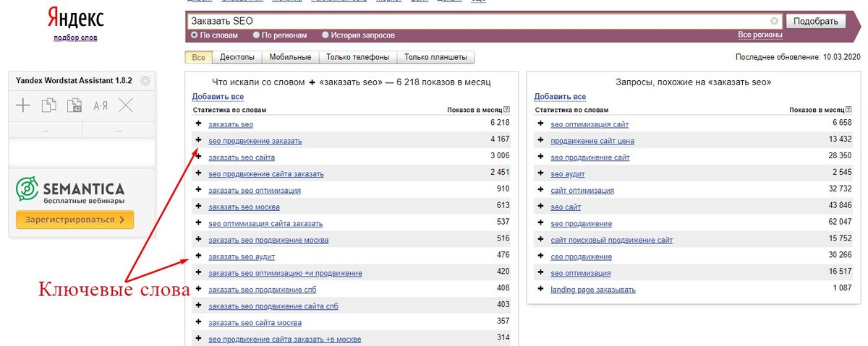
Task: Click the plus icon in Wordstat Assistant
Action: pyautogui.click(x=23, y=106)
